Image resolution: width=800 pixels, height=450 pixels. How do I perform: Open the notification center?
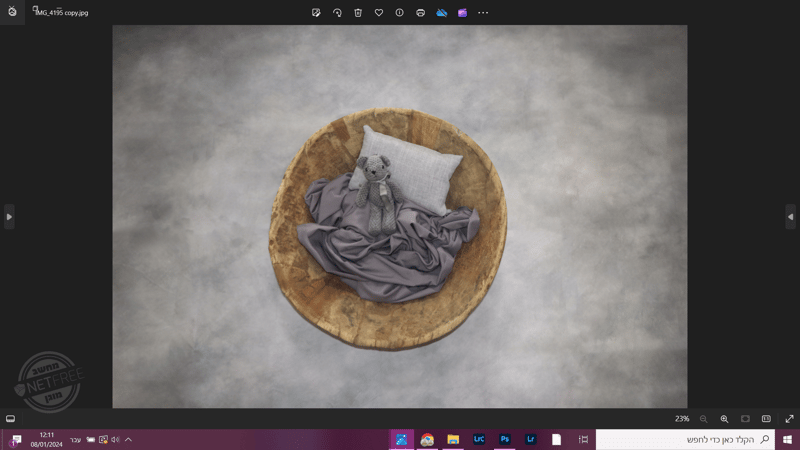click(x=15, y=440)
